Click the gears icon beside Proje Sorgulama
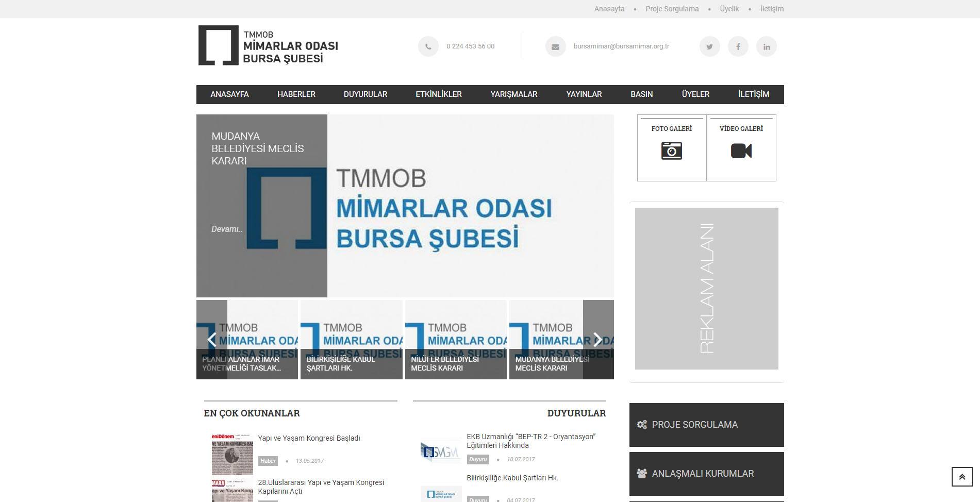The image size is (980, 502). [642, 425]
